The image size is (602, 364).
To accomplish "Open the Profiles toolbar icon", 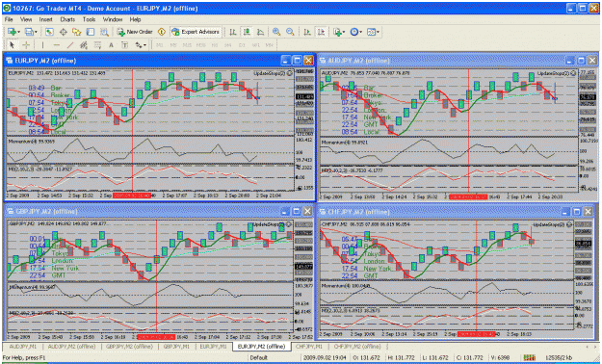I will click(29, 32).
